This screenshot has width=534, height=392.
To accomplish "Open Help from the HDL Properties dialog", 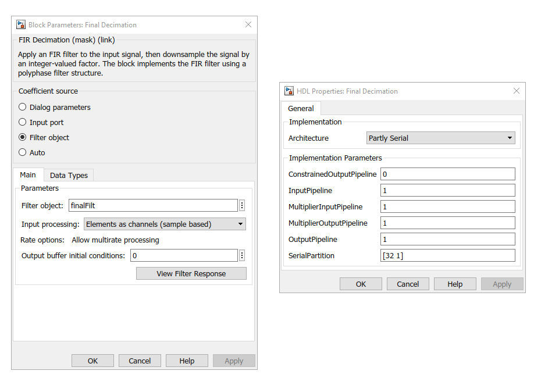I will 455,284.
